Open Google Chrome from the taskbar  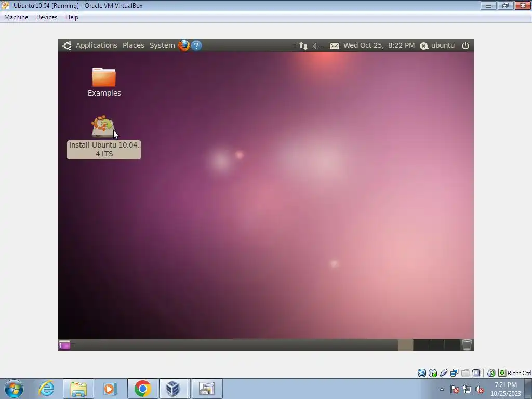142,389
